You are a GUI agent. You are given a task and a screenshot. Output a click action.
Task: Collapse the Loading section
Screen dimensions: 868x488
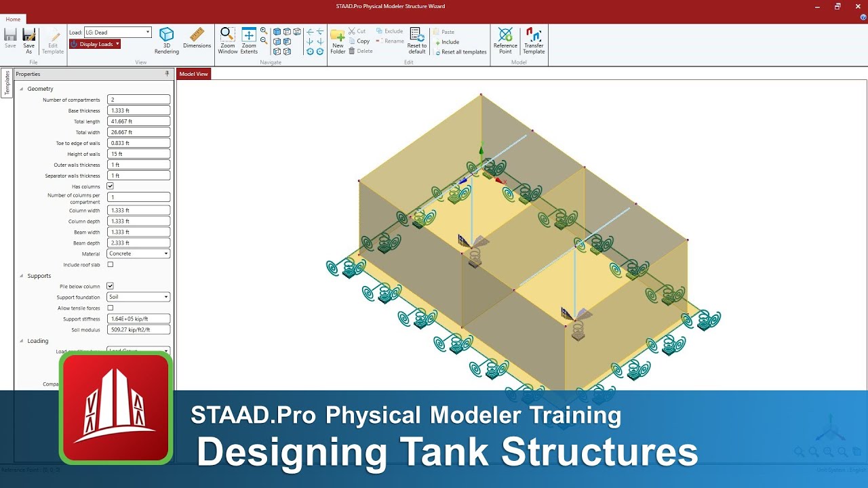pos(21,341)
